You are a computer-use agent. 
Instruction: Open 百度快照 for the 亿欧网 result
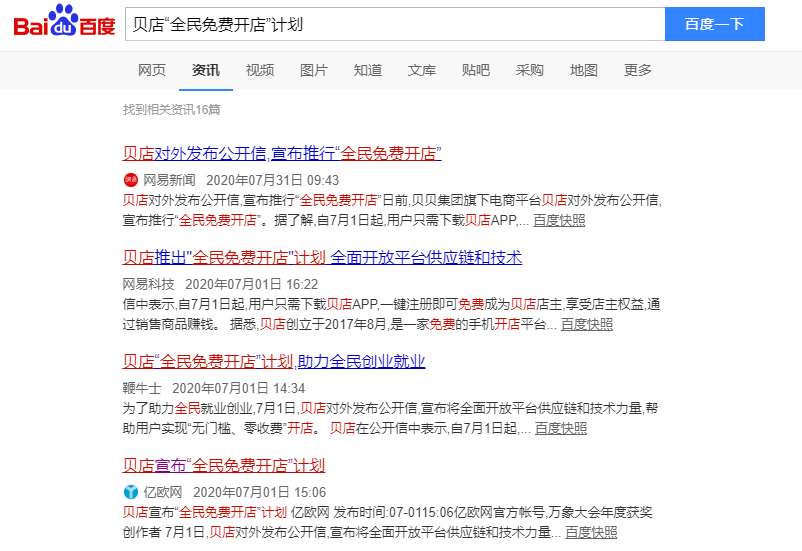coord(591,533)
